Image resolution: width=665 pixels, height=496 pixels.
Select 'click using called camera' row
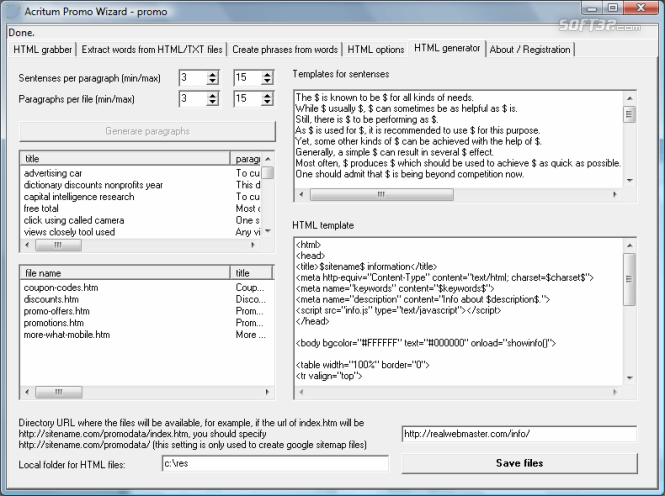coord(140,220)
